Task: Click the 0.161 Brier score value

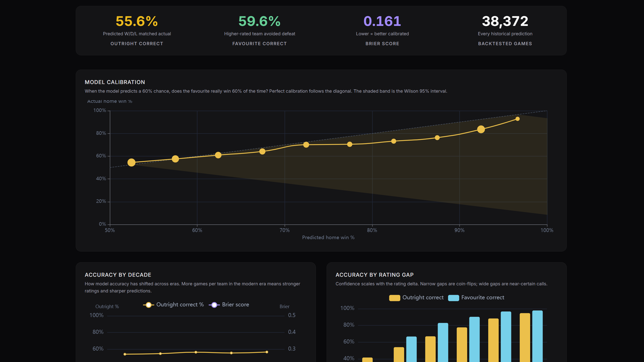Action: (382, 21)
